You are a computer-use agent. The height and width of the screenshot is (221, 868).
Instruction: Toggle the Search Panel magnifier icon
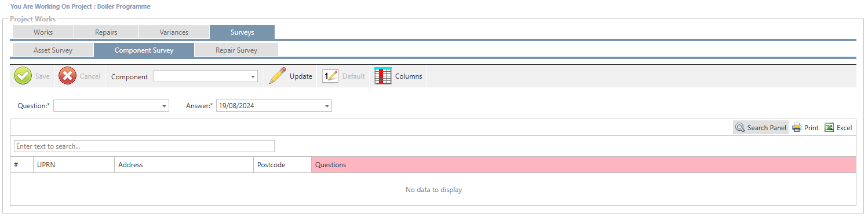(x=740, y=127)
